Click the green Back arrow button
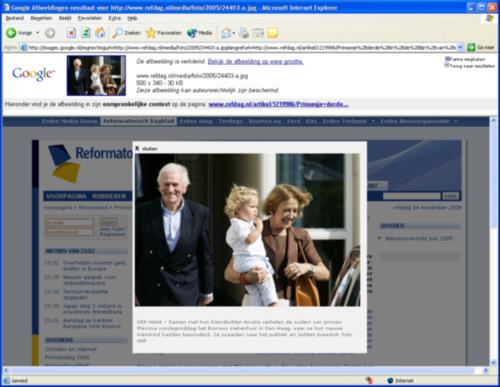The image size is (500, 387). point(11,33)
